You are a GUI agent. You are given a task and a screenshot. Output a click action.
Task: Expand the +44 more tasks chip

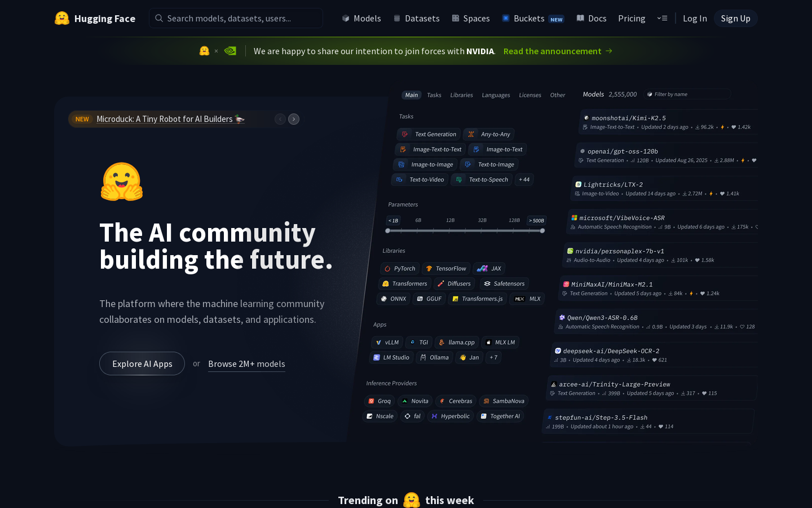pos(524,179)
